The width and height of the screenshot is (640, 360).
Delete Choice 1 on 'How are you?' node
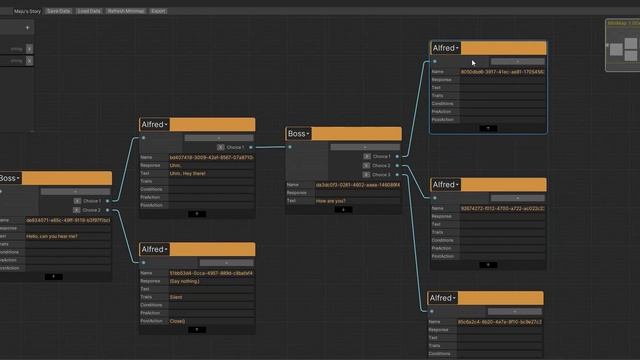point(367,156)
